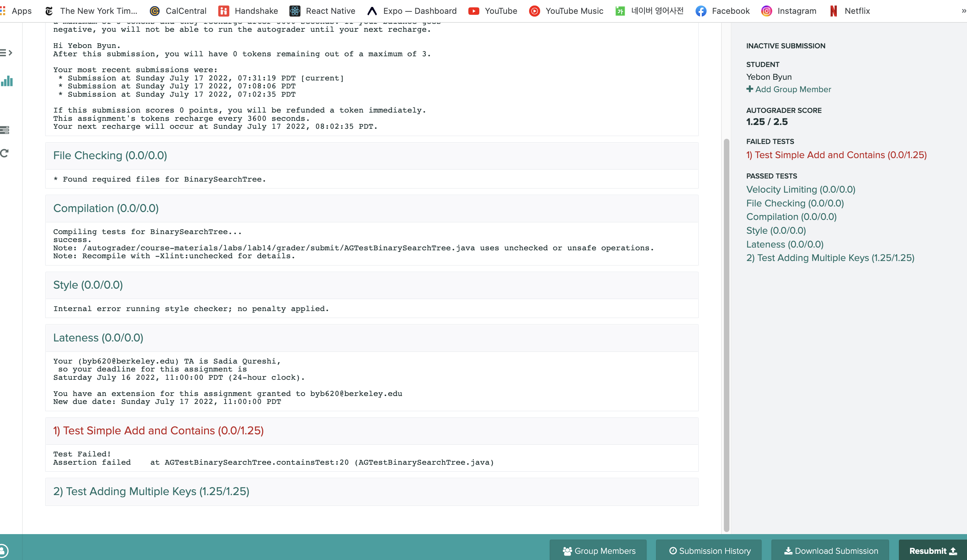This screenshot has height=560, width=967.
Task: Collapse the File Checking section header
Action: tap(110, 155)
